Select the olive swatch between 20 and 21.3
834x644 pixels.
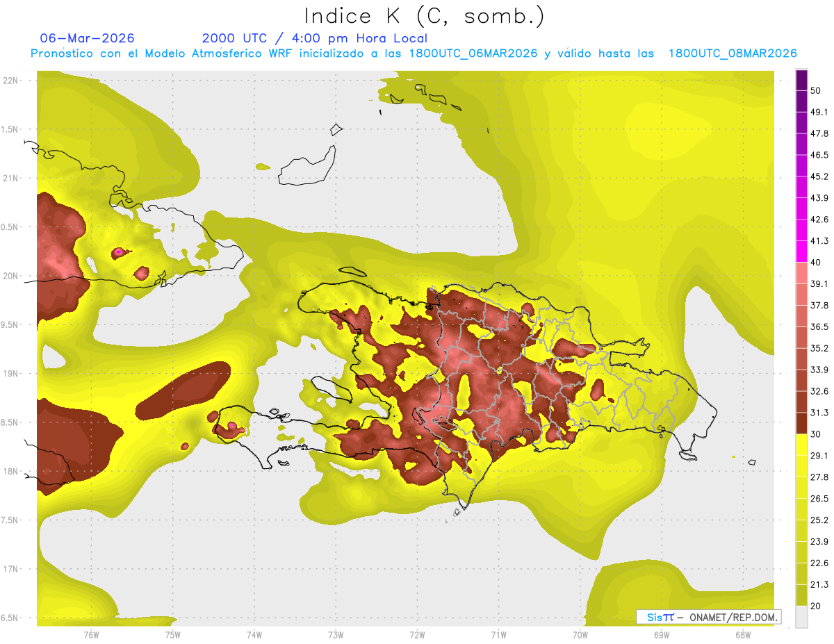point(802,595)
